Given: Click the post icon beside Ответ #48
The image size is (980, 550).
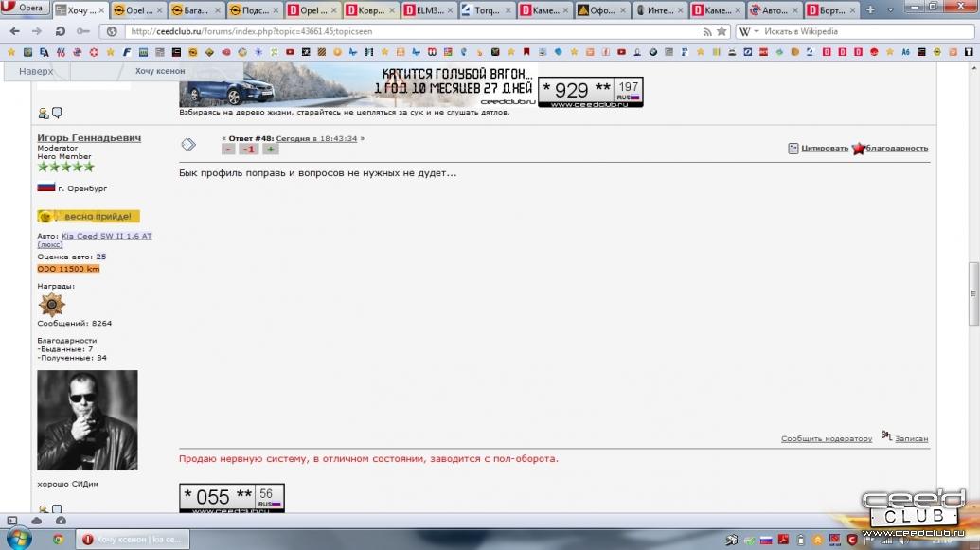Looking at the screenshot, I should click(x=188, y=145).
